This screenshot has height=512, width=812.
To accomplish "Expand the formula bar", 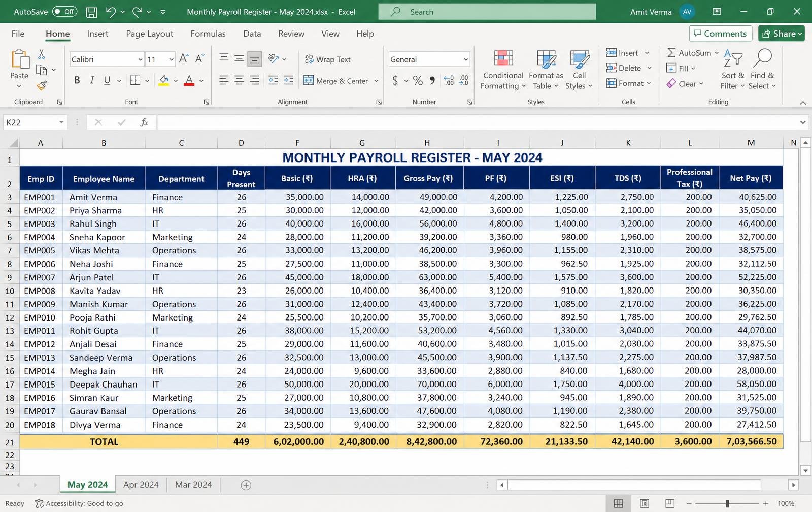I will coord(803,122).
